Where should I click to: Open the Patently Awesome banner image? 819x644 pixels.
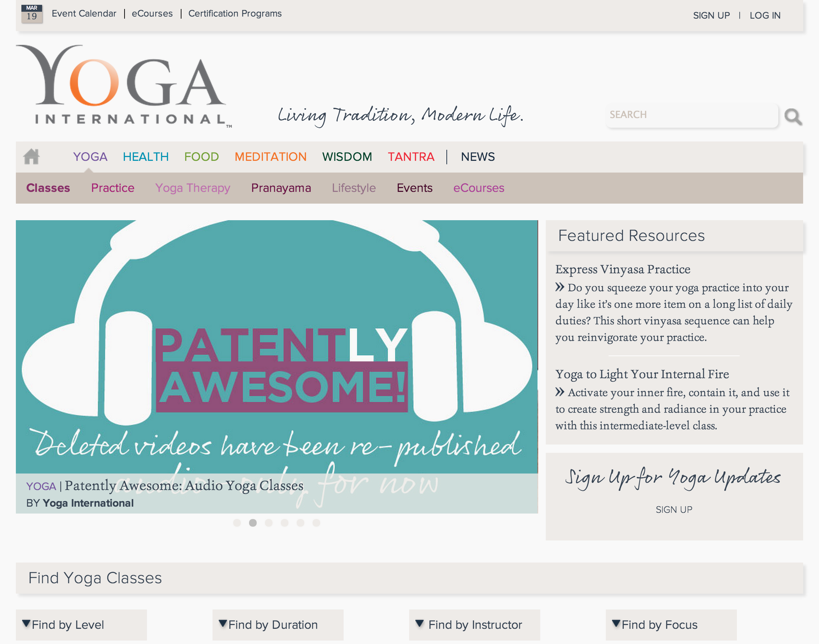pyautogui.click(x=277, y=347)
